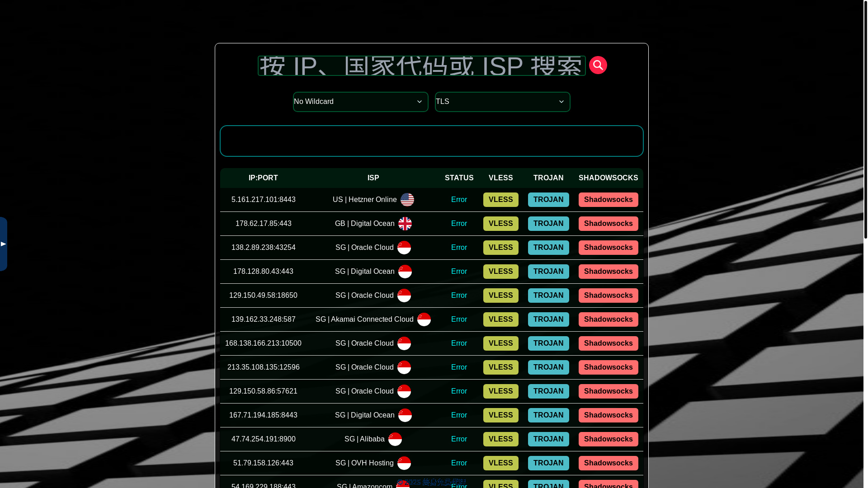Click Shadowsocks for 129.150.49.58:18650
The width and height of the screenshot is (868, 488).
coord(608,296)
